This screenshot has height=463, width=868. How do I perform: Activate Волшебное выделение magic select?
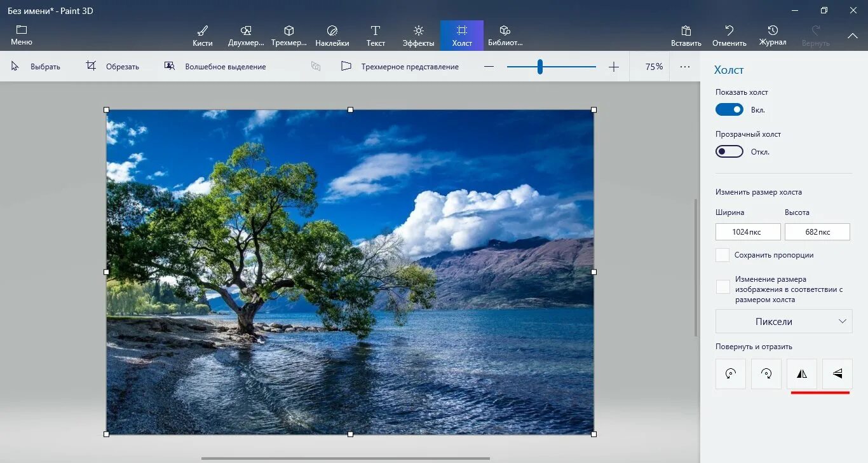pyautogui.click(x=215, y=66)
